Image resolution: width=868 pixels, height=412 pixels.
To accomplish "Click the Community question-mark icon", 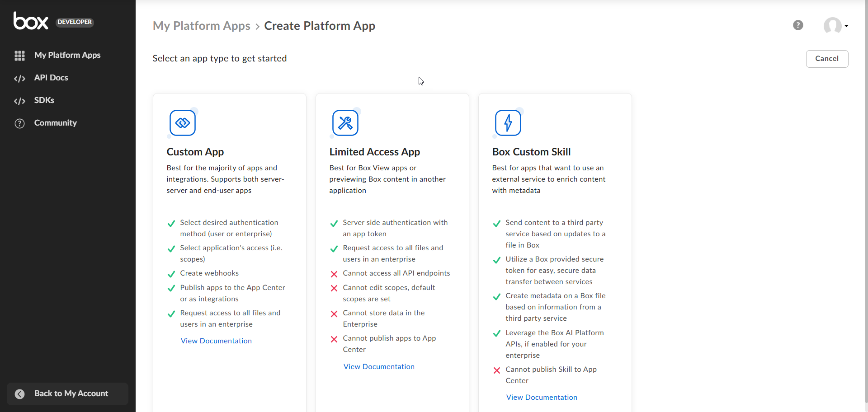I will tap(19, 123).
